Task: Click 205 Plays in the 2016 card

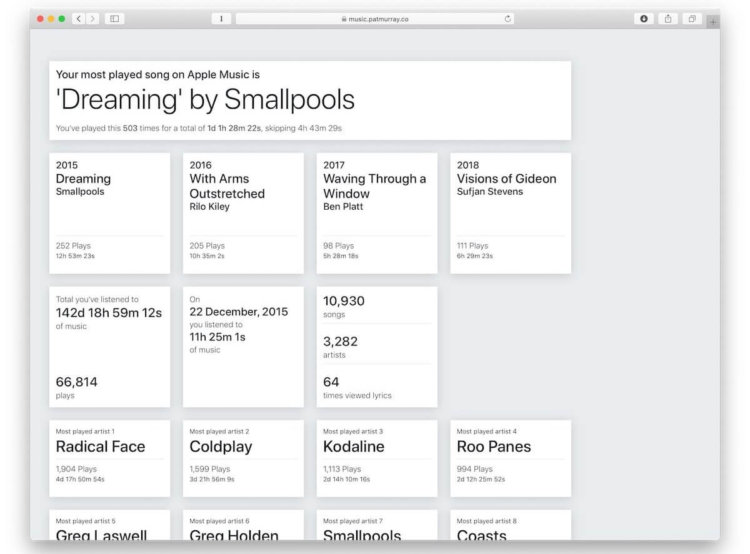Action: point(207,246)
